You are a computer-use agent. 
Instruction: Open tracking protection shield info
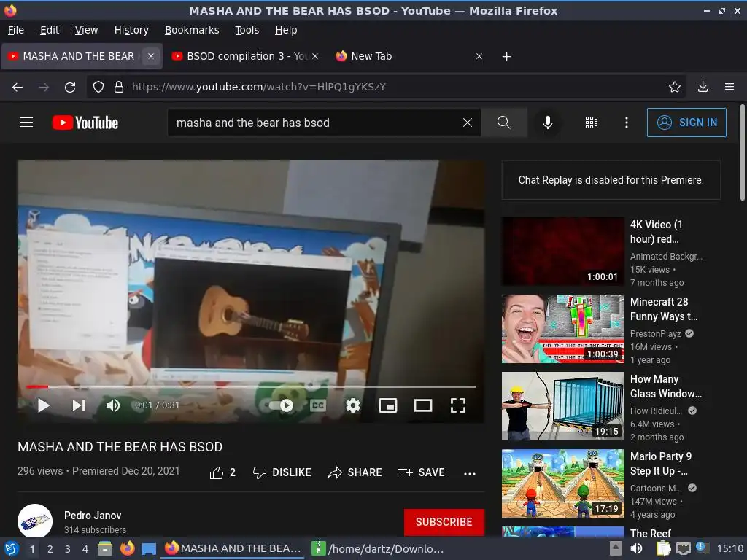pos(98,87)
